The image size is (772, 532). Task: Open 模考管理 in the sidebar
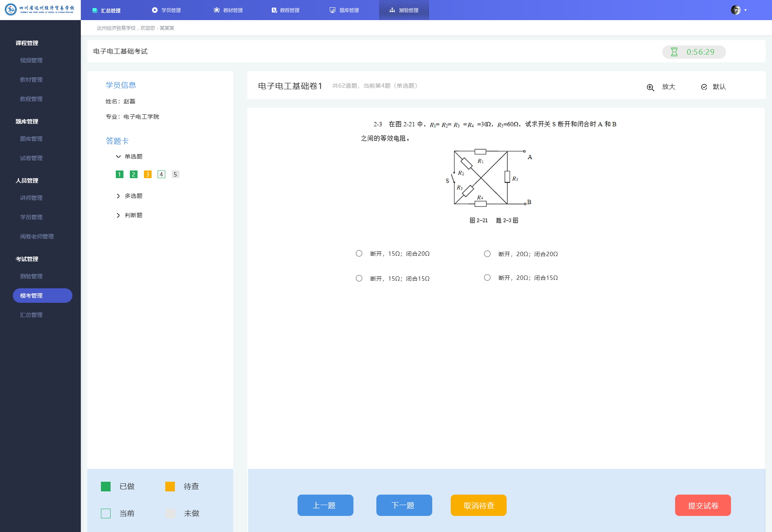[x=43, y=296]
